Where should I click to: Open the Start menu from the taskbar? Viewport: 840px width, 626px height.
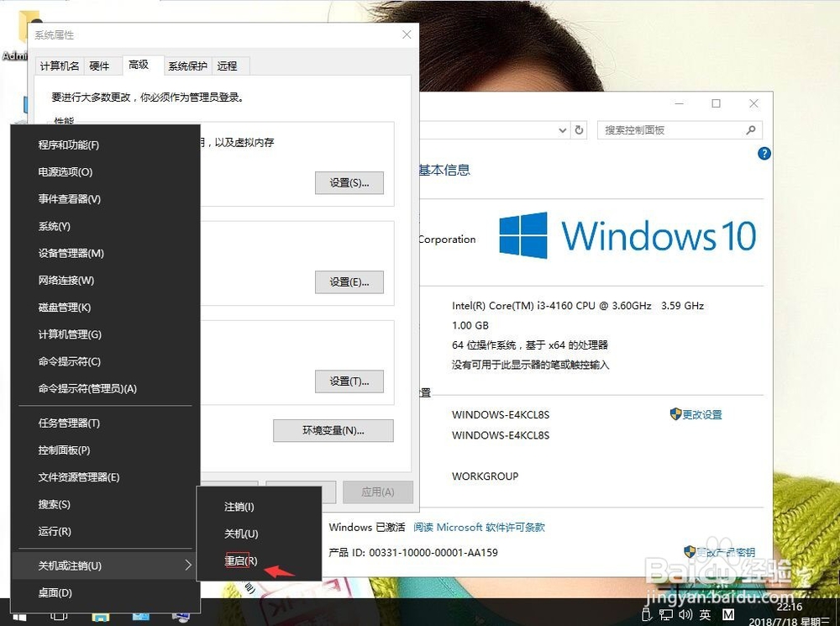[18, 617]
